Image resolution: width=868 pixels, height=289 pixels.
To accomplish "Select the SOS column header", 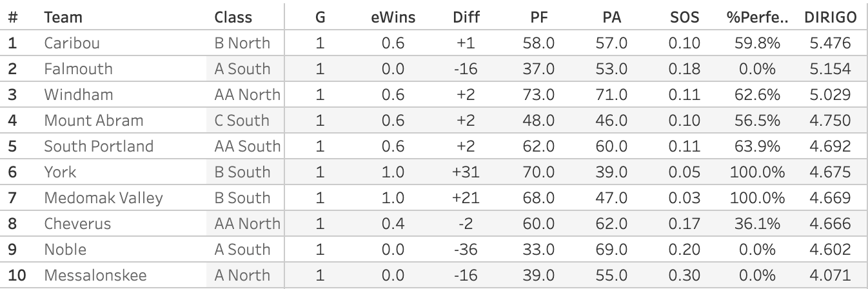I will click(684, 17).
